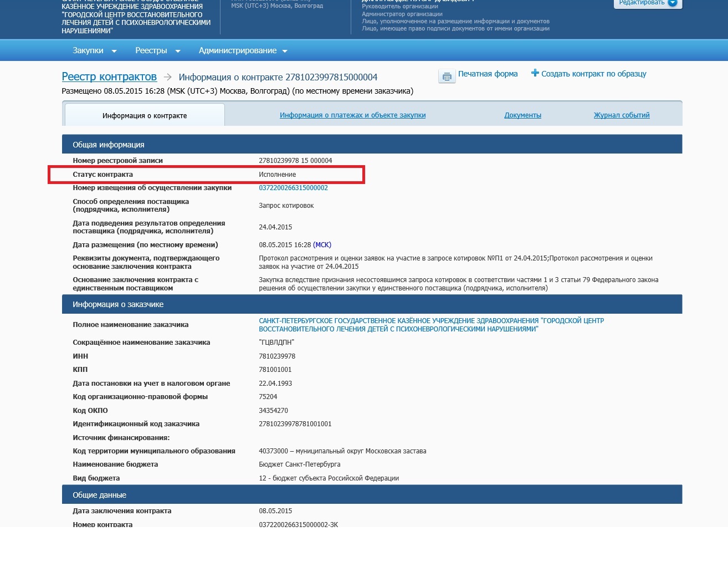Click the arrow icon on the Редактировать button
This screenshot has width=728, height=562.
673,3
